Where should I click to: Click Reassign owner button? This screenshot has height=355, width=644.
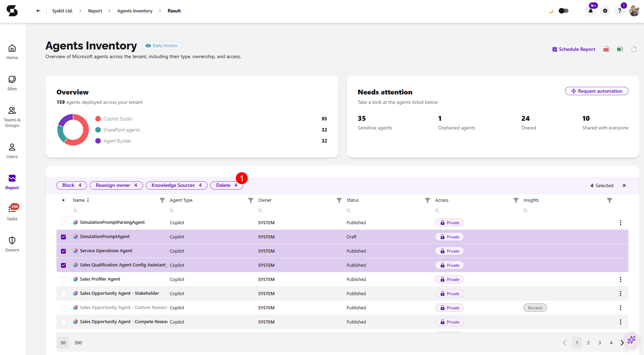click(116, 185)
